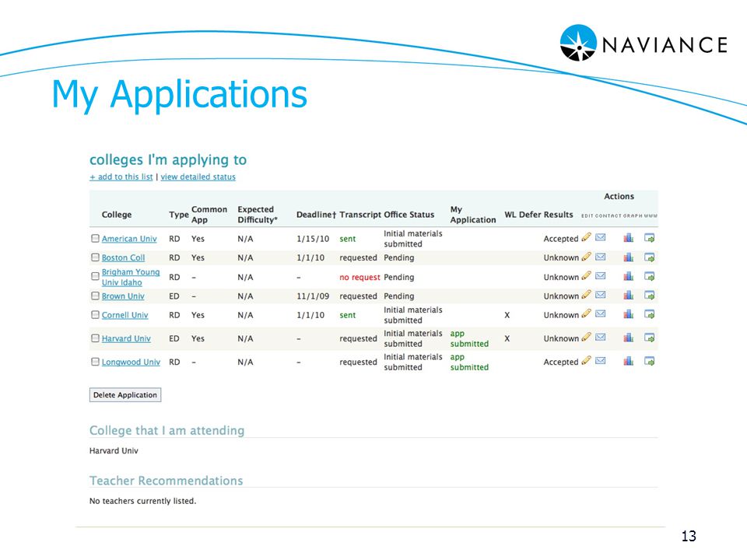Click the 'Deadline†' column header
The image size is (747, 560).
[317, 215]
